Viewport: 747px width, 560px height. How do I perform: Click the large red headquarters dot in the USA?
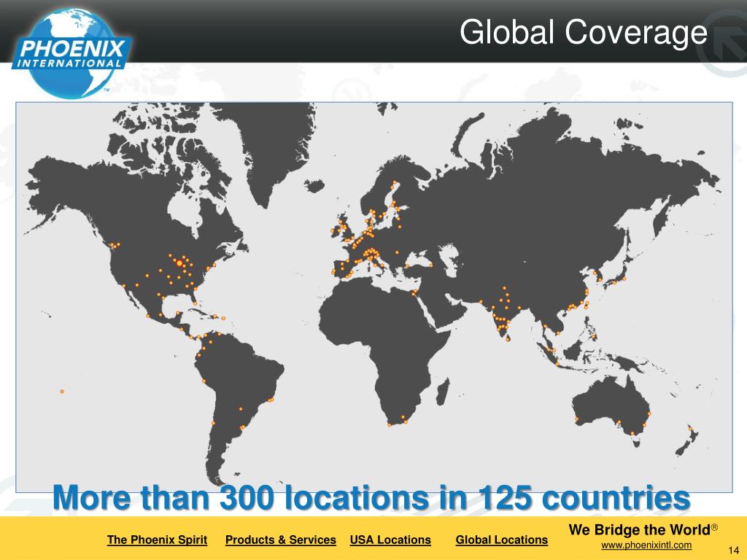tap(179, 262)
